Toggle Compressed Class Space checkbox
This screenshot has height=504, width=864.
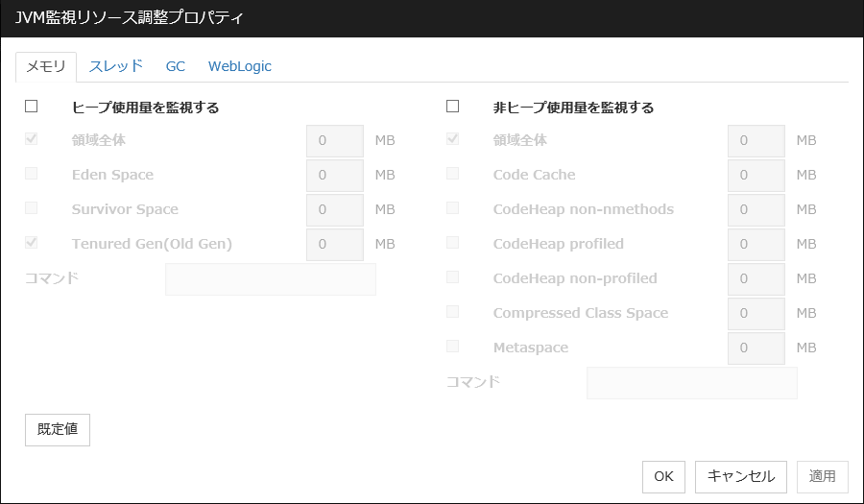point(453,312)
